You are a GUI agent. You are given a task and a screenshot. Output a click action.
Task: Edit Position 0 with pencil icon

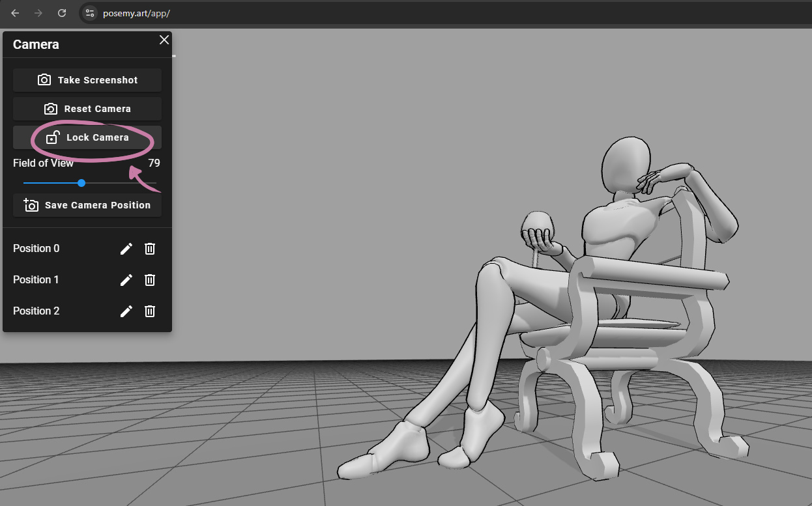126,249
